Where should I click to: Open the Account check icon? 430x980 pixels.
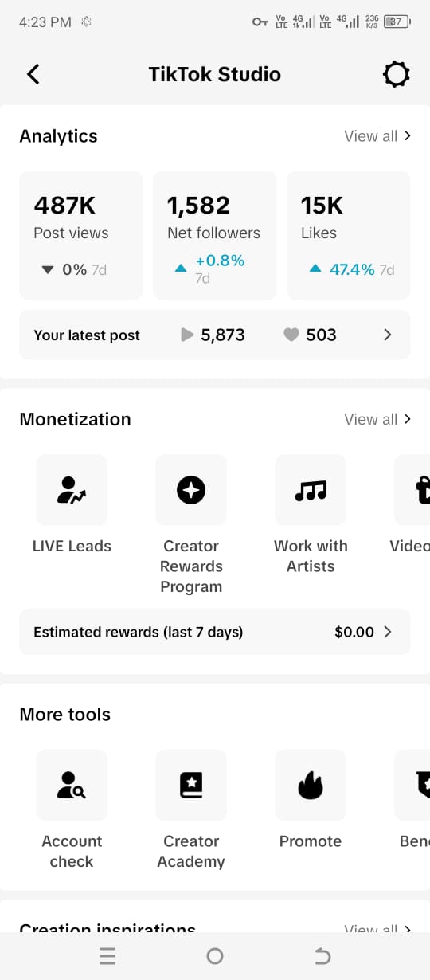[72, 785]
